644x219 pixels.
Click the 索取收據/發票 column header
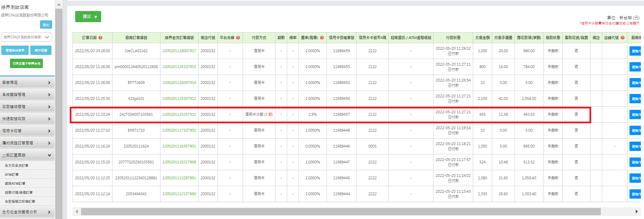click(x=576, y=38)
